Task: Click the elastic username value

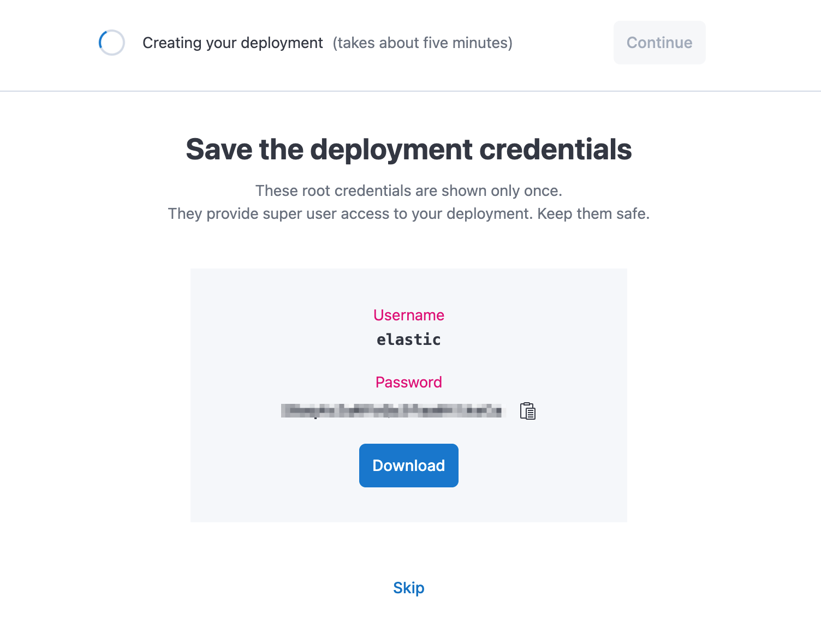Action: click(409, 339)
